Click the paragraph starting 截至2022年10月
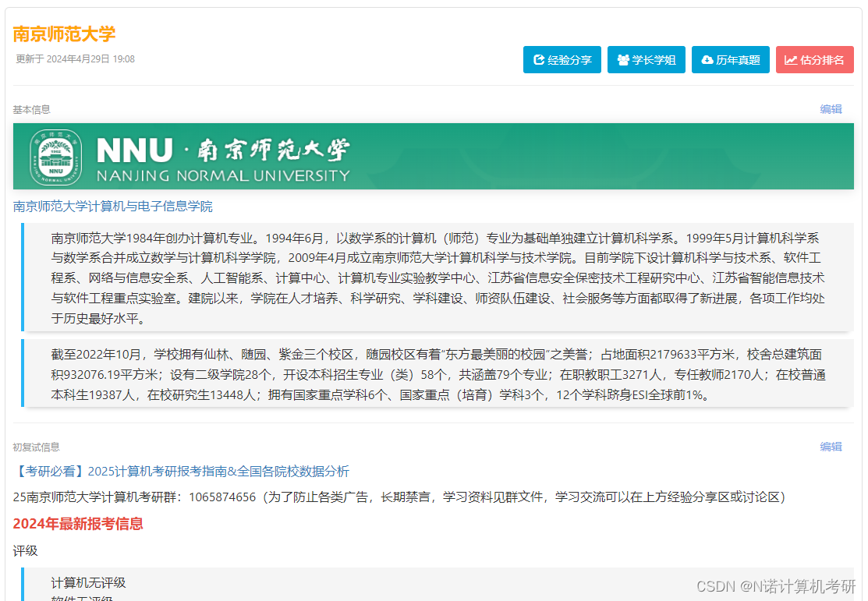Viewport: 868px width, 601px height. coord(438,375)
